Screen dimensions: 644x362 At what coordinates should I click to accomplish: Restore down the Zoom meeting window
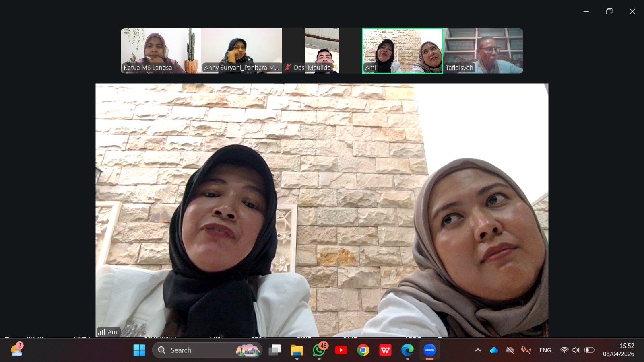point(609,12)
